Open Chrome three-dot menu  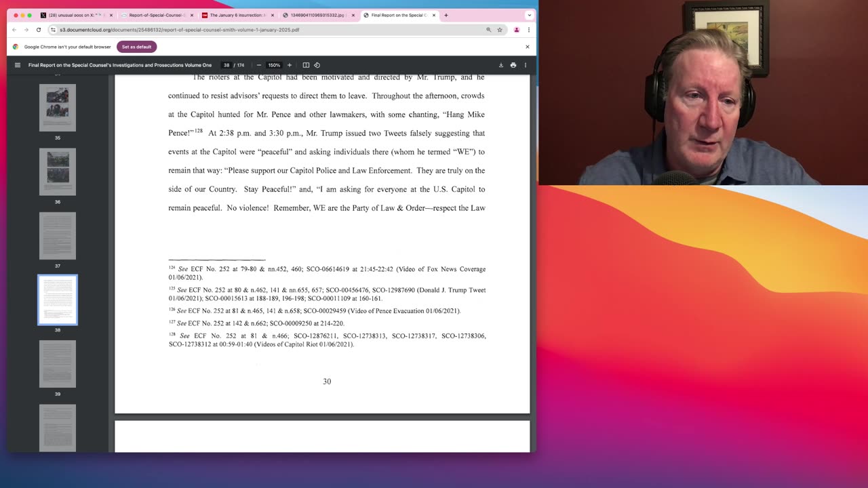[x=528, y=30]
